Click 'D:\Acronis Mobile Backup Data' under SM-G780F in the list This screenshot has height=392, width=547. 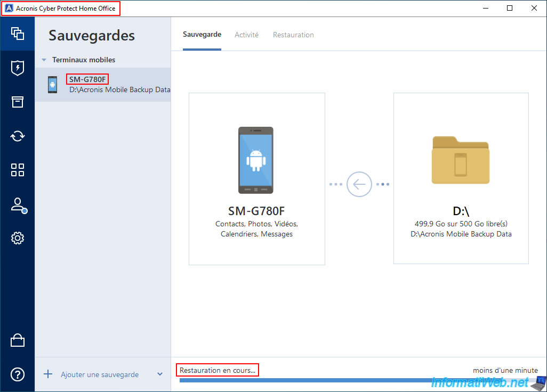(119, 89)
